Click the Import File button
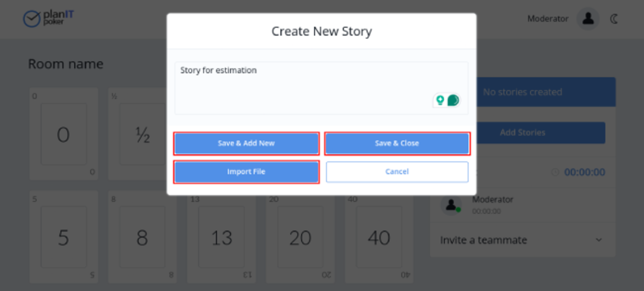The width and height of the screenshot is (644, 291). pyautogui.click(x=246, y=172)
